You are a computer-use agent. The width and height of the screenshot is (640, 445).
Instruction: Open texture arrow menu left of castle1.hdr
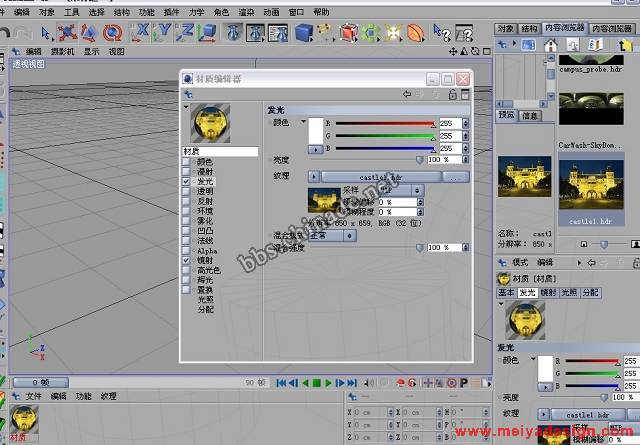[313, 177]
